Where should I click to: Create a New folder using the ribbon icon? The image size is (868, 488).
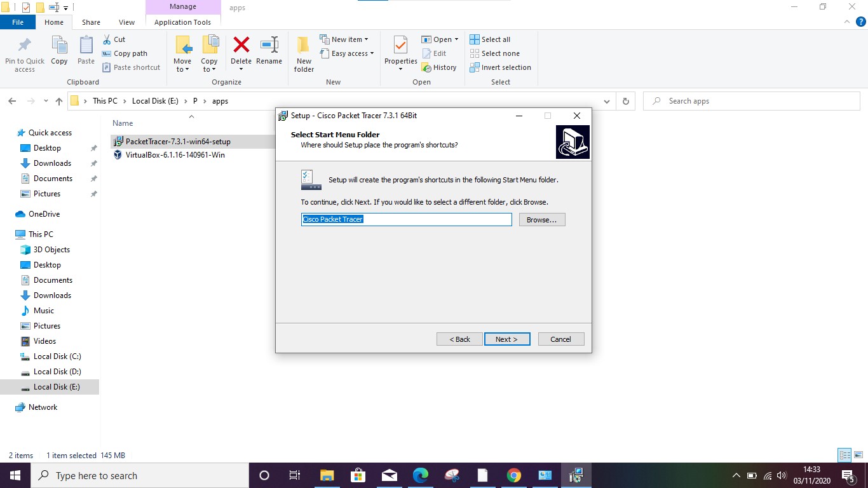(303, 53)
